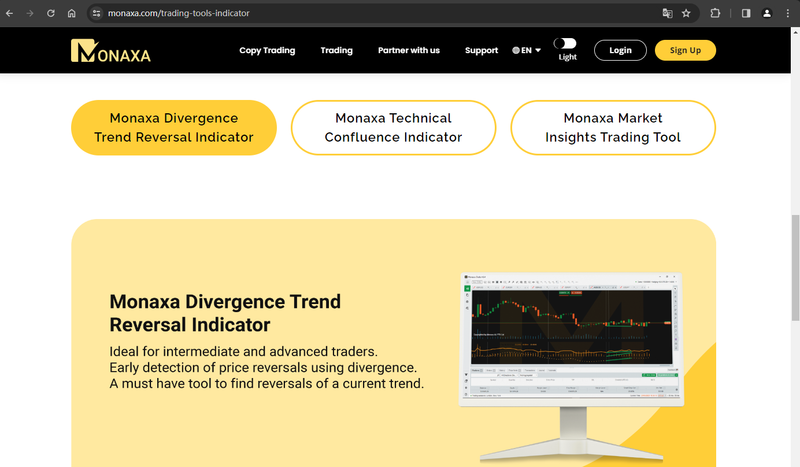Click the Sign Up button
Screen dimensions: 800x467
(x=685, y=50)
